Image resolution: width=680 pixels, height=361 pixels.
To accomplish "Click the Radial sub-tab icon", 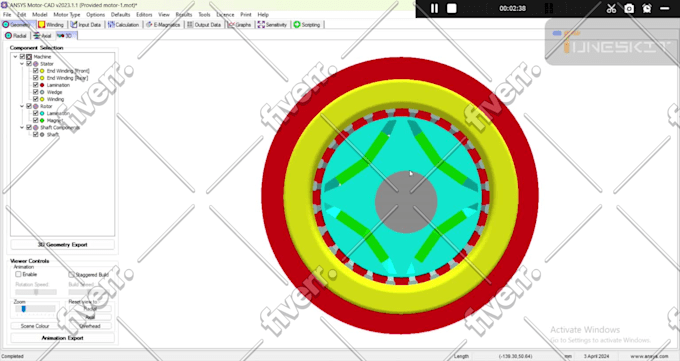I will 8,36.
